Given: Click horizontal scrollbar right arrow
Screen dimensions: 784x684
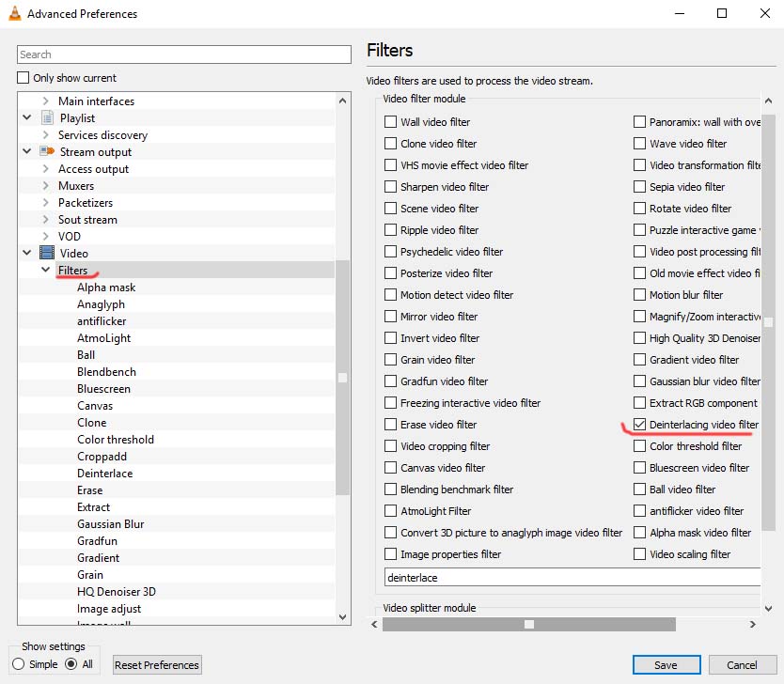Looking at the screenshot, I should click(752, 625).
